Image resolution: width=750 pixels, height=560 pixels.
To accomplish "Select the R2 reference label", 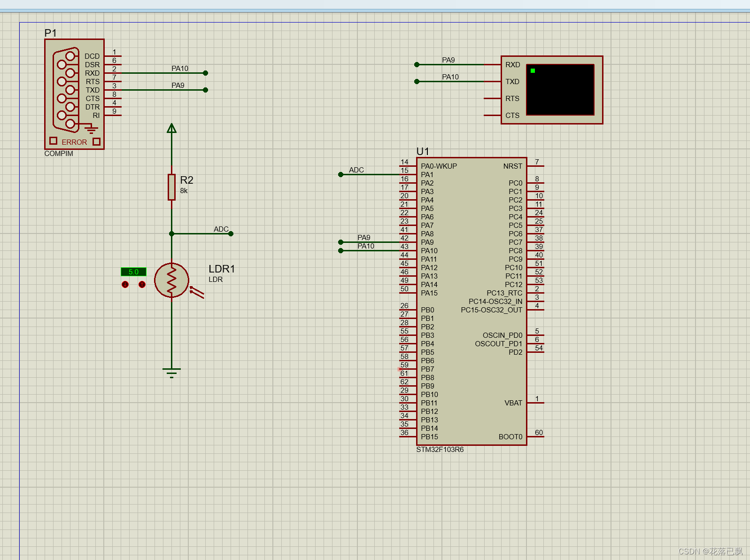I will [x=187, y=180].
